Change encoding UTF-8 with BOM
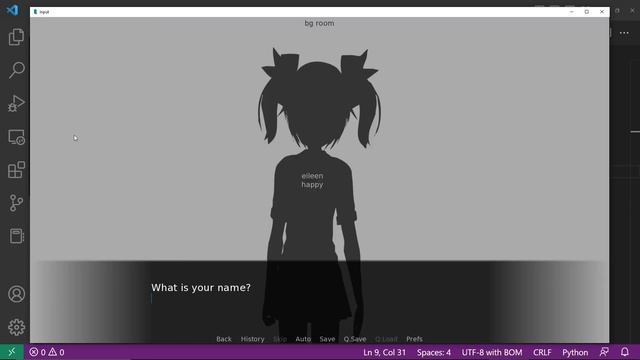This screenshot has width=640, height=360. pos(491,352)
